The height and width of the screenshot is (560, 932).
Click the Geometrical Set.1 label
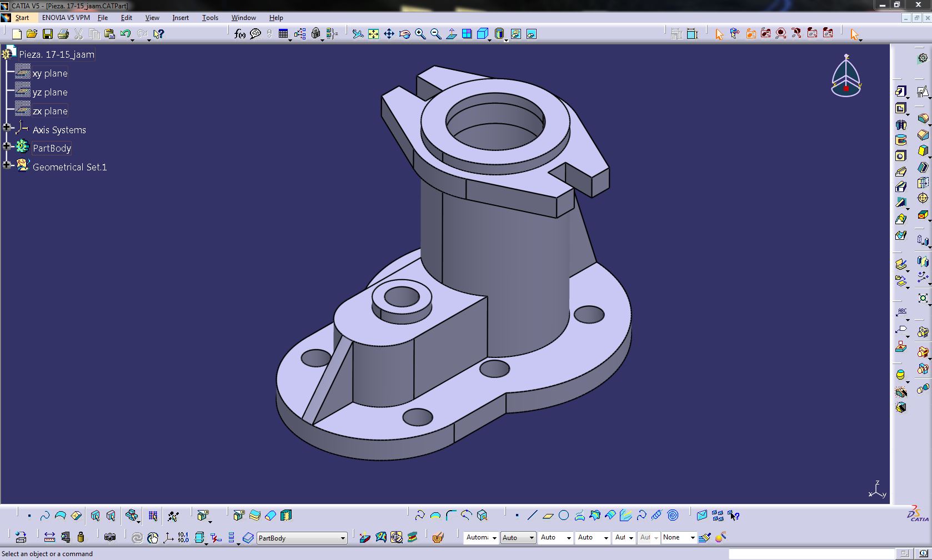pos(69,167)
